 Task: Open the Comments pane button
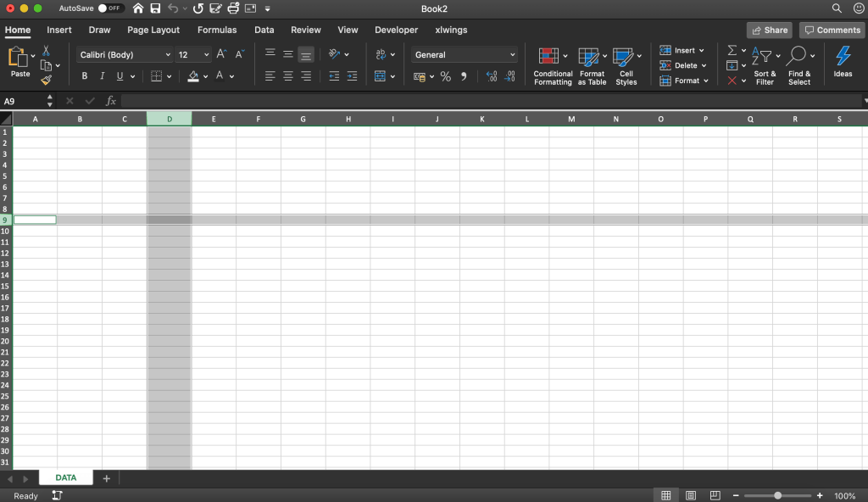pos(832,30)
